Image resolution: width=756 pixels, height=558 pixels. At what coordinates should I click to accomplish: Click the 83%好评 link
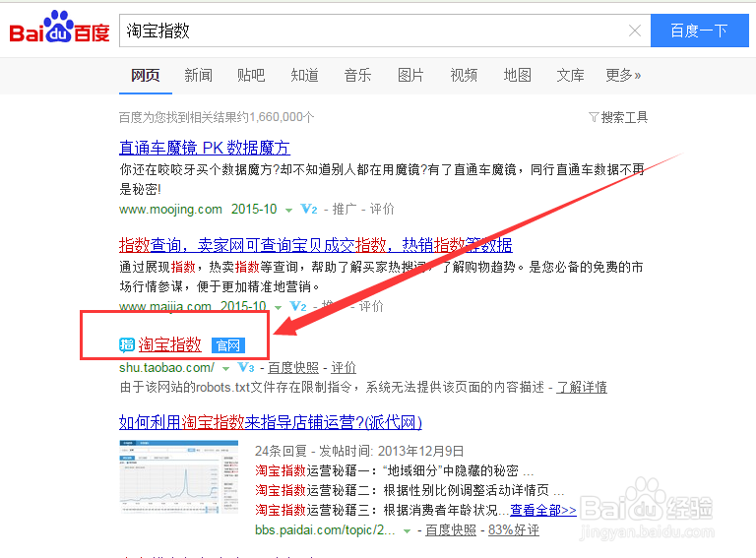pyautogui.click(x=514, y=530)
